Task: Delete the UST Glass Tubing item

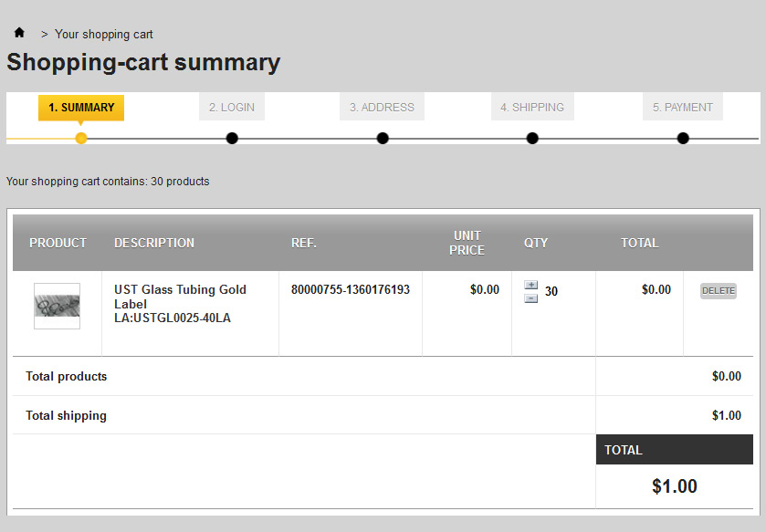Action: 718,291
